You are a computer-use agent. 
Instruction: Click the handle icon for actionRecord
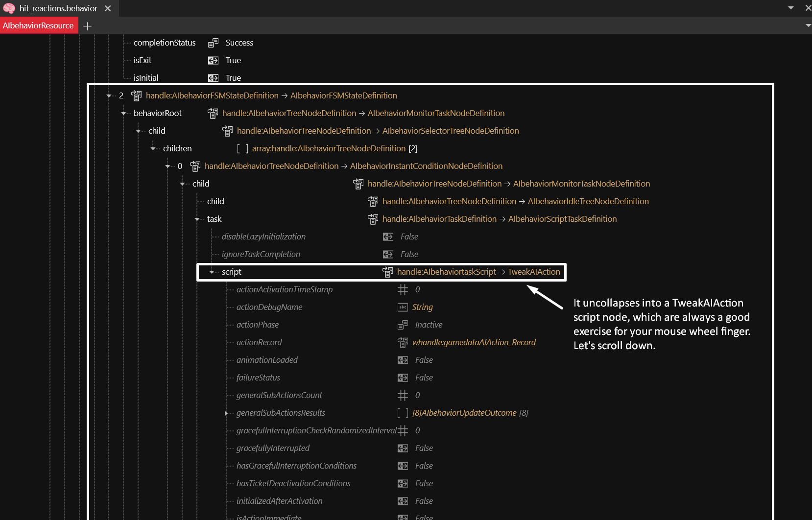[x=403, y=343]
